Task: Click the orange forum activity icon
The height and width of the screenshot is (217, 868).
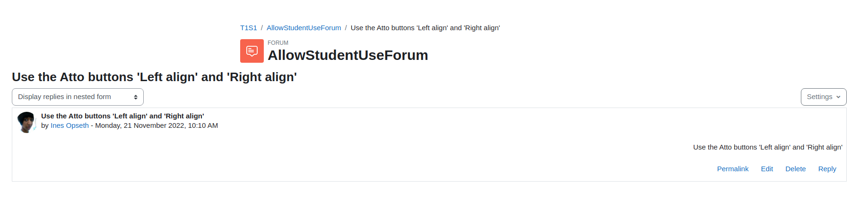Action: (252, 51)
